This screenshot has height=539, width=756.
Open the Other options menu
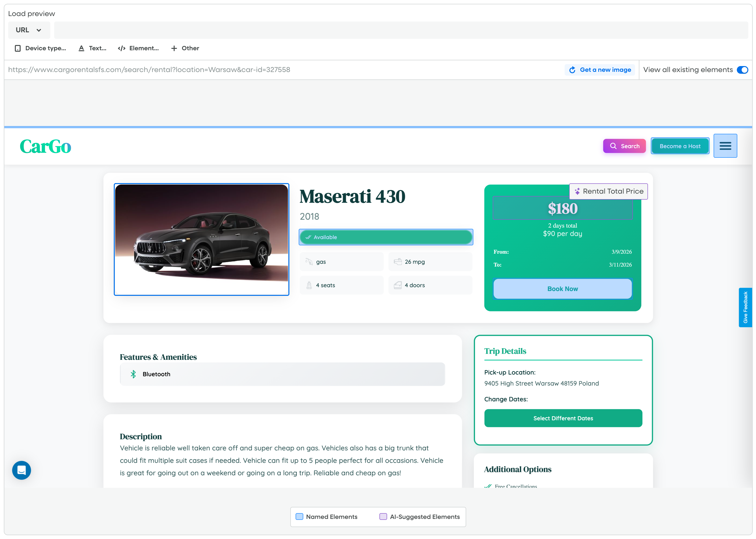(185, 48)
